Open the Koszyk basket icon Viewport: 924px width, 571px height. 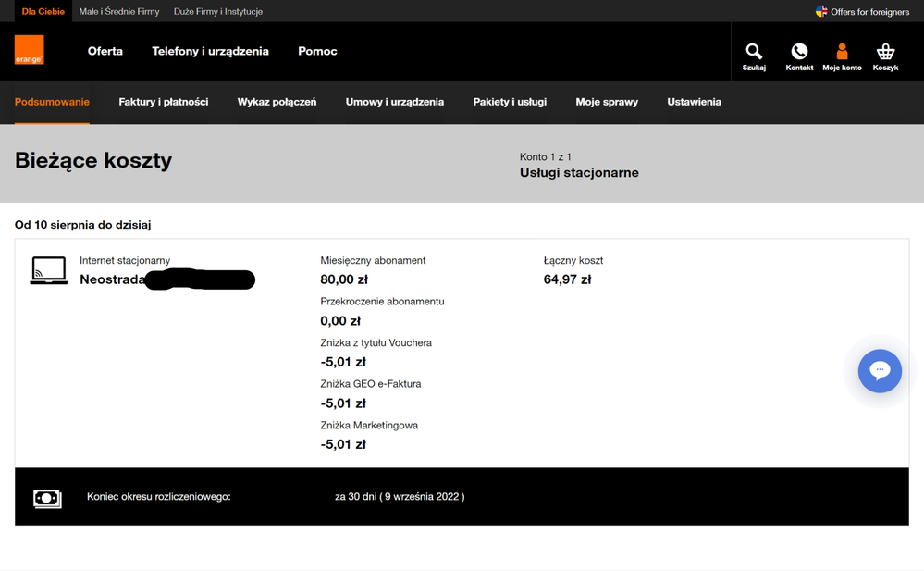tap(885, 52)
